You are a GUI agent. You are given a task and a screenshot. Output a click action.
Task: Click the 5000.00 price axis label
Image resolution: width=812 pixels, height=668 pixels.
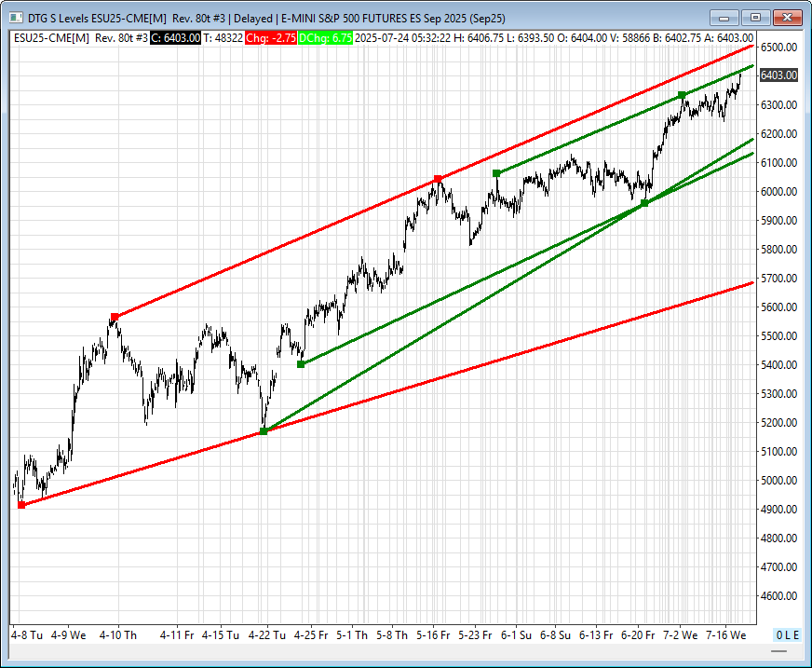coord(778,481)
